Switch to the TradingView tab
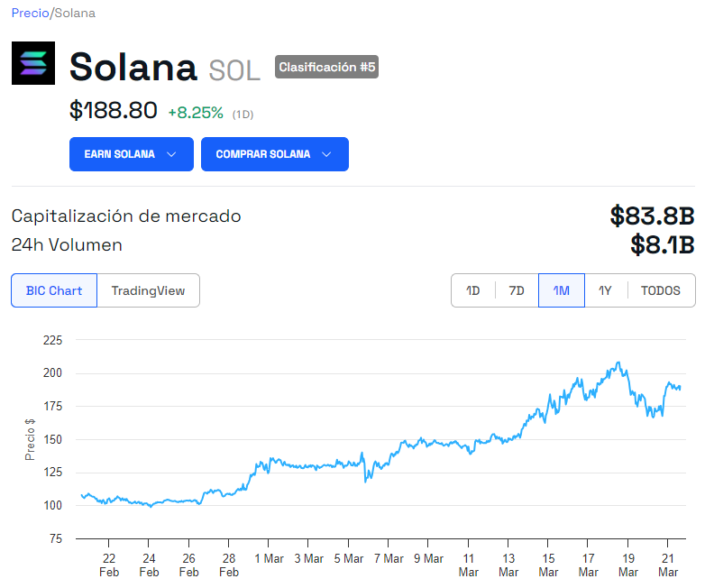Screen dimensions: 705x588 [x=149, y=290]
